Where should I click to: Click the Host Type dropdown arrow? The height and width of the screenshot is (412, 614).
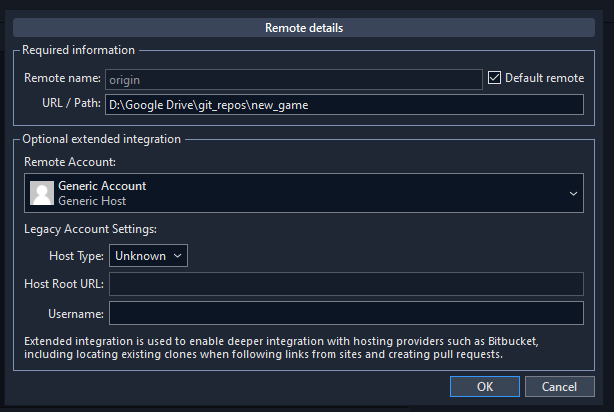(177, 256)
